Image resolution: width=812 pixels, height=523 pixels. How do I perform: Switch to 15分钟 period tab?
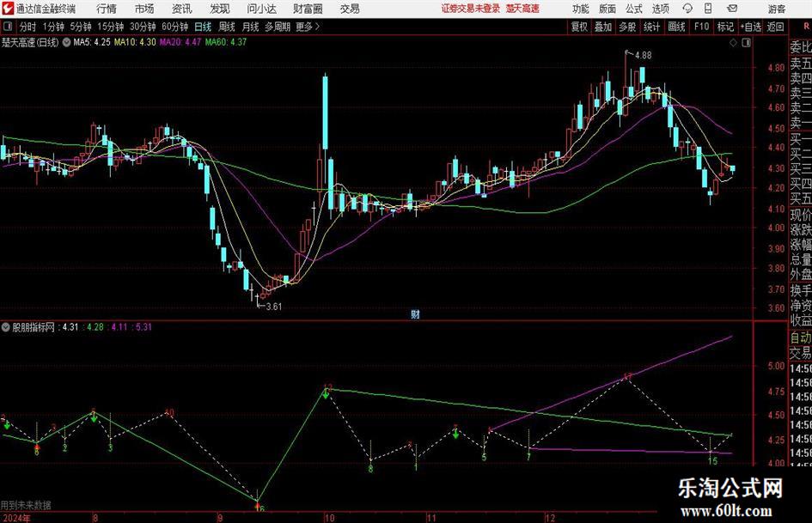click(111, 27)
